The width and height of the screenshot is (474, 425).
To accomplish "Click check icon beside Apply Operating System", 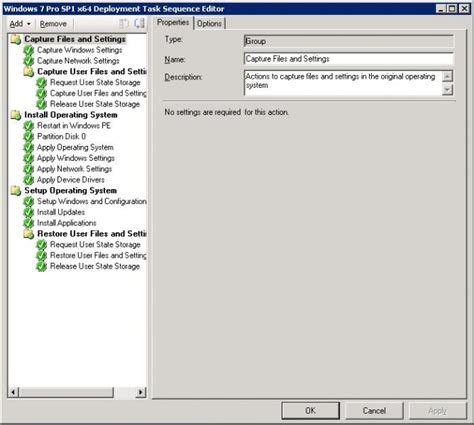I will [x=29, y=147].
